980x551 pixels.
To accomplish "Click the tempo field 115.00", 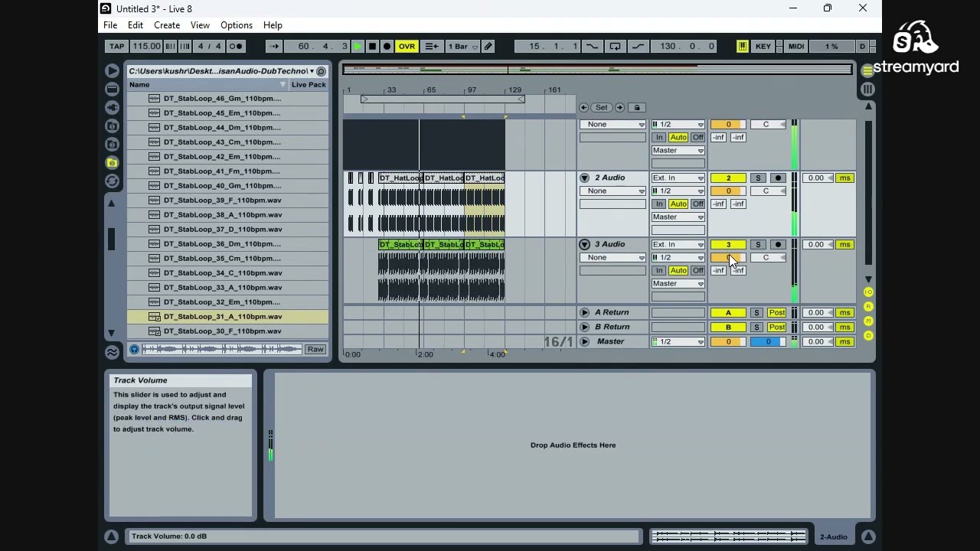I will click(x=145, y=47).
